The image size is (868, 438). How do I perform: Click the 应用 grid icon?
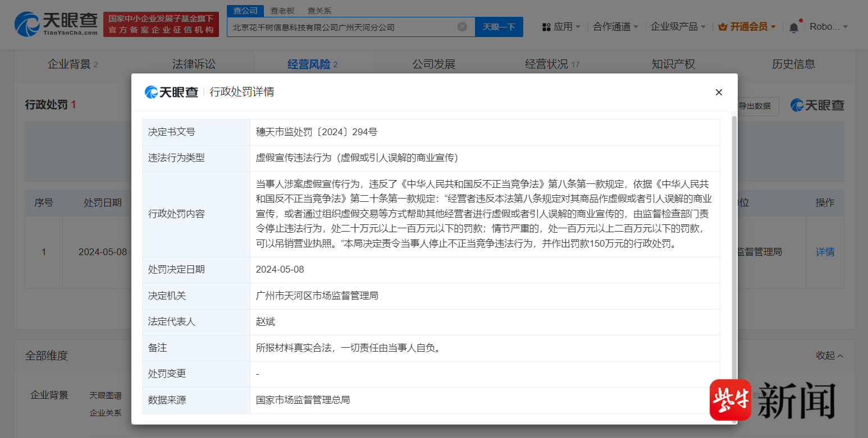pyautogui.click(x=546, y=27)
